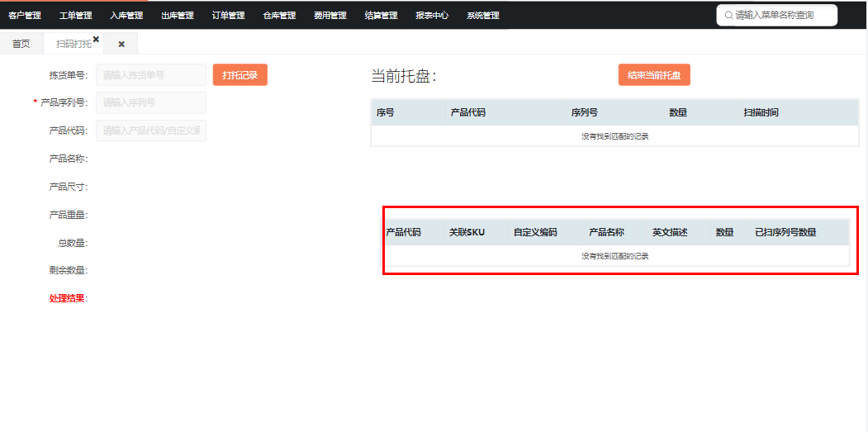Close the 扫码打托 tab
Screen dimensions: 868x432
(97, 40)
